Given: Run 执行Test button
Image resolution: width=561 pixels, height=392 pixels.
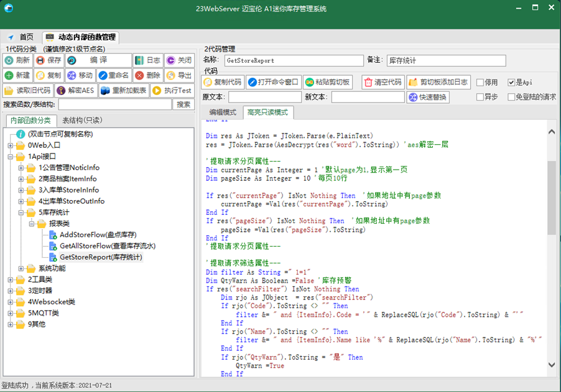Looking at the screenshot, I should click(x=172, y=91).
